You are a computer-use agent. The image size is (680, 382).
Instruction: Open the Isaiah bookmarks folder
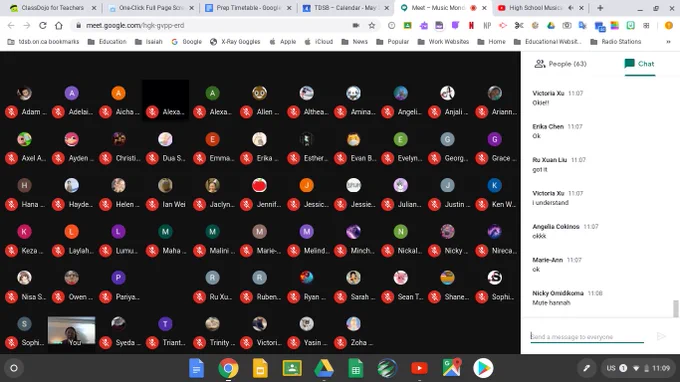[x=149, y=42]
